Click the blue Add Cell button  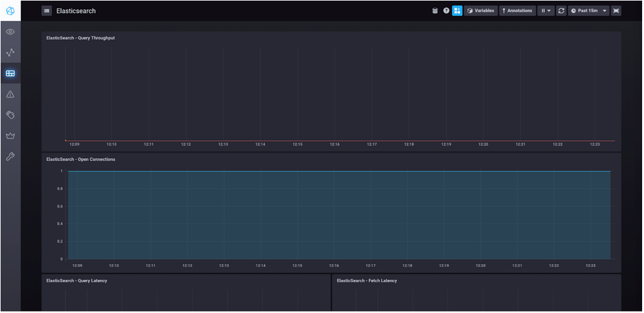pyautogui.click(x=457, y=11)
